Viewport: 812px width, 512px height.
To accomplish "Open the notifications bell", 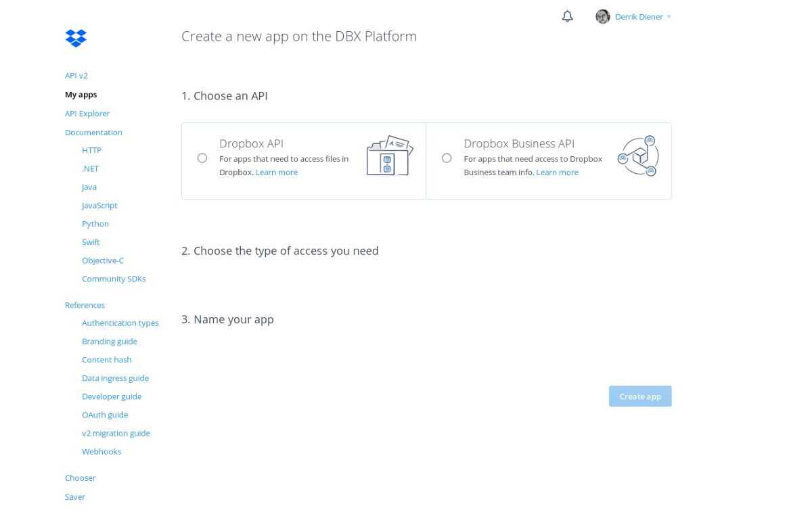I will point(567,16).
